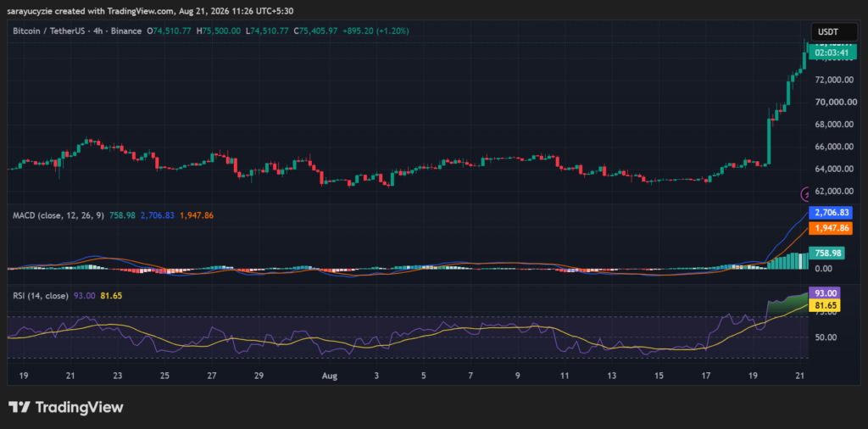Click the purple lightning event icon
This screenshot has width=868, height=429.
coord(807,194)
